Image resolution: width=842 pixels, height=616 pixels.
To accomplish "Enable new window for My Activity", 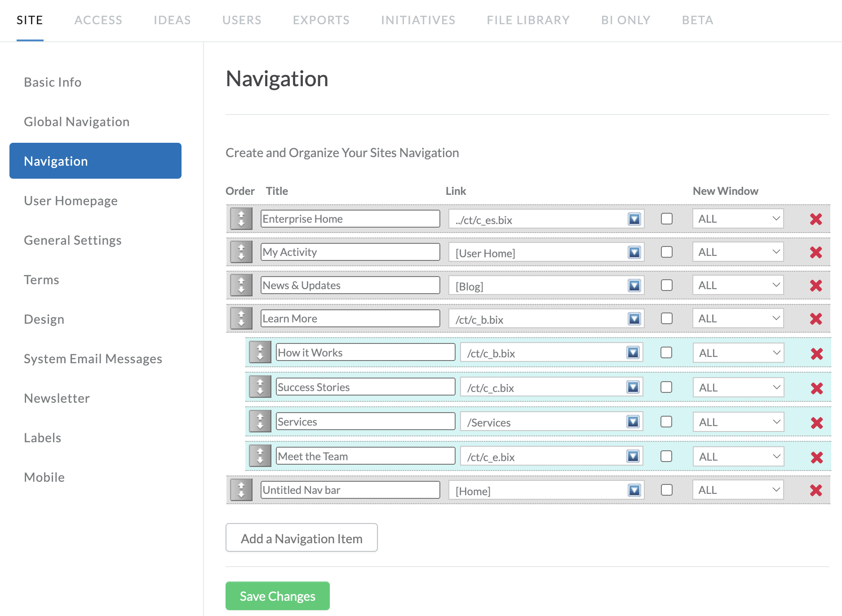I will [667, 252].
